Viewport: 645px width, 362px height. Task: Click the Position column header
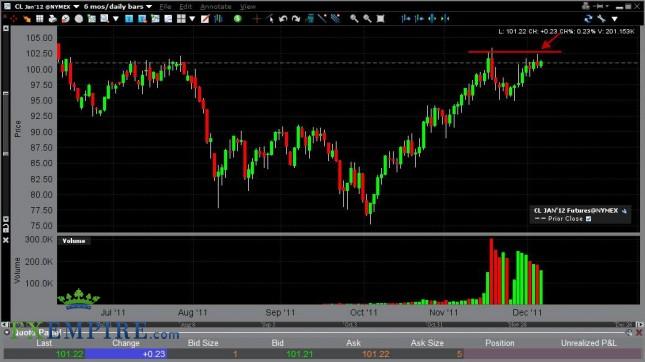[500, 343]
